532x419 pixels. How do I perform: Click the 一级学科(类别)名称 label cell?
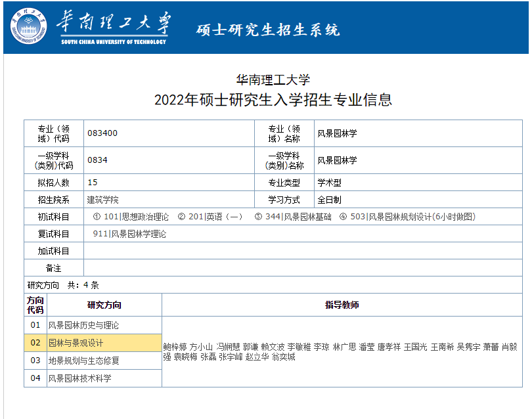pos(284,160)
